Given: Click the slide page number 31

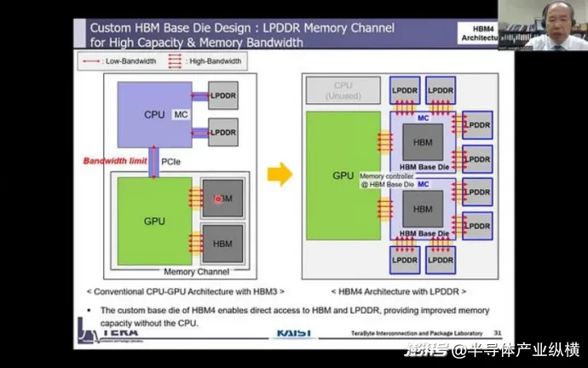Looking at the screenshot, I should [499, 332].
